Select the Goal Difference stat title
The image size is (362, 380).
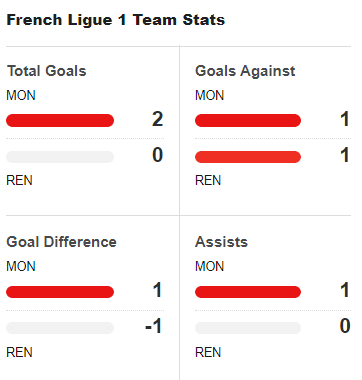click(x=62, y=242)
